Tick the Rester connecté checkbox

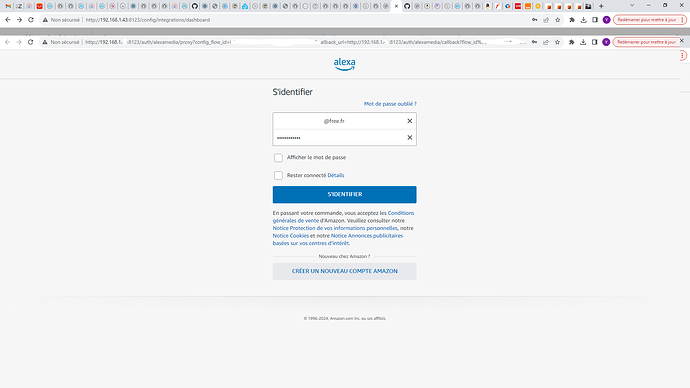[x=278, y=176]
